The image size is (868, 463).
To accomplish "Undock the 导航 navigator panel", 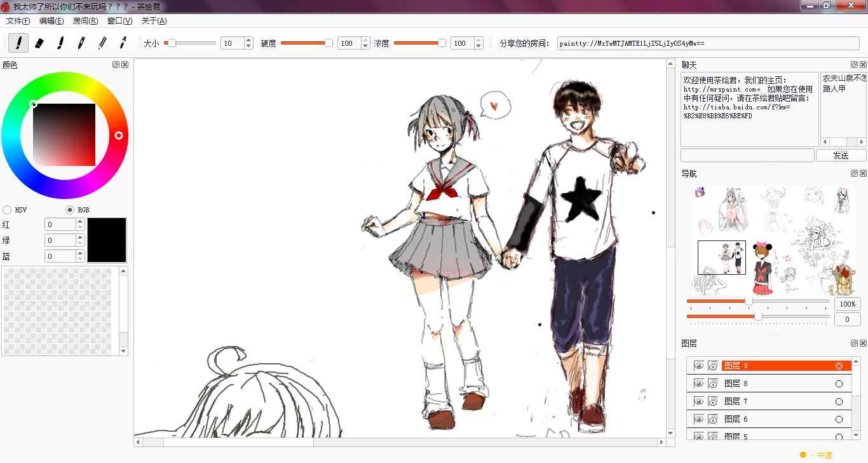I will (x=854, y=174).
